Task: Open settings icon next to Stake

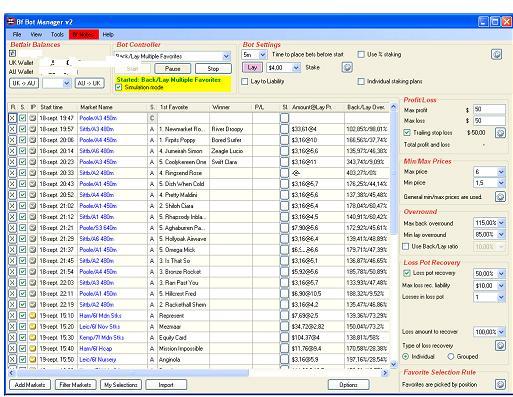Action: [347, 67]
